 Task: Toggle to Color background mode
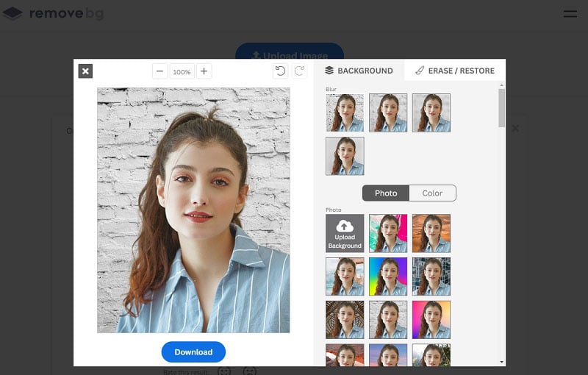pyautogui.click(x=432, y=193)
